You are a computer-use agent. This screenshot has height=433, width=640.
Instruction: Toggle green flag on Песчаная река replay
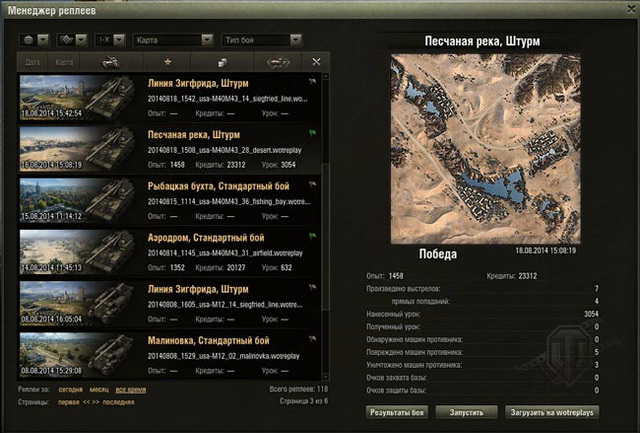coord(313,133)
